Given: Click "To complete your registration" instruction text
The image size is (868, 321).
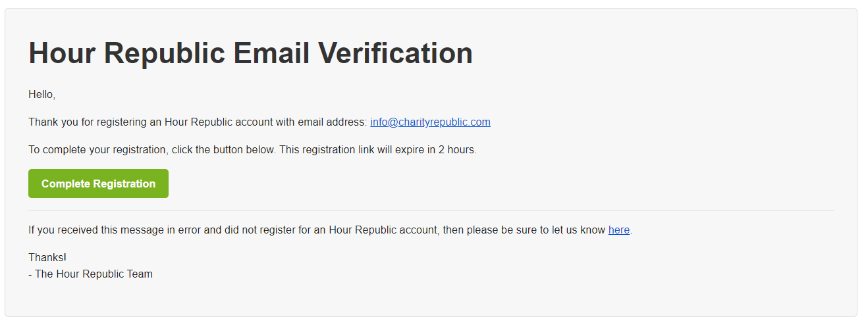Looking at the screenshot, I should [x=97, y=150].
